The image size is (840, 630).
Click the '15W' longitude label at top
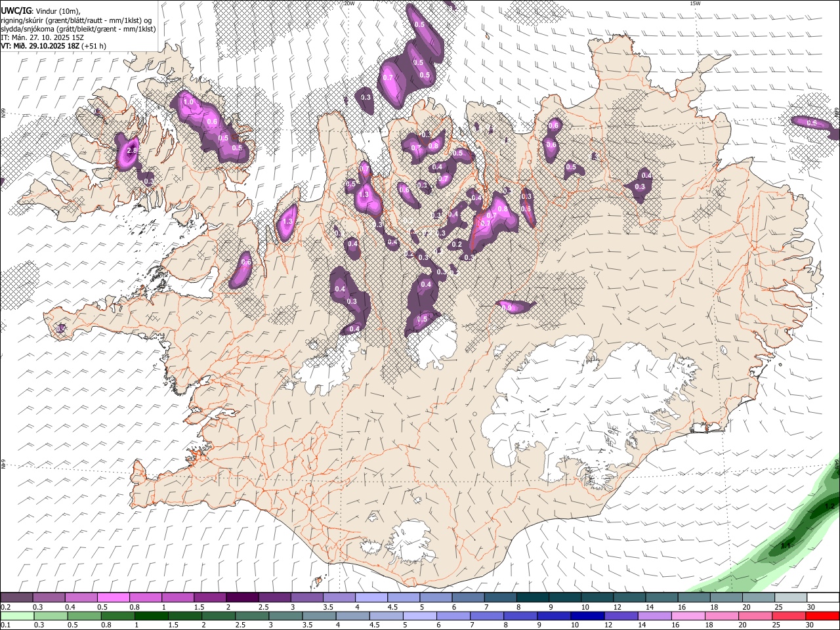click(694, 3)
